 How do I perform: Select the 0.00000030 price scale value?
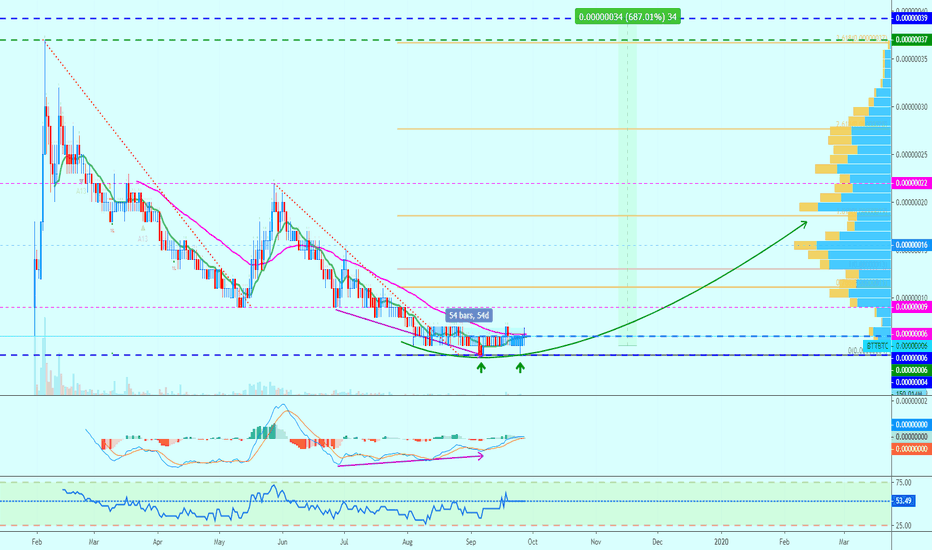(911, 107)
